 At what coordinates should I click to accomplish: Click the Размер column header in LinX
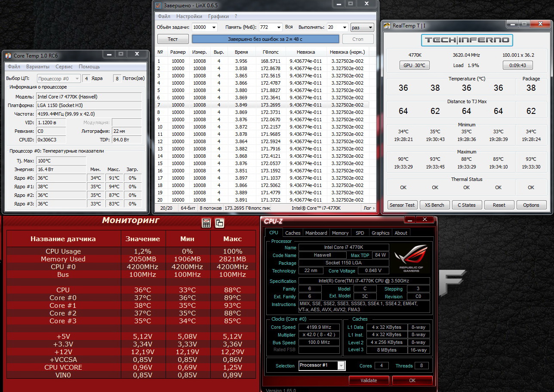[x=178, y=52]
